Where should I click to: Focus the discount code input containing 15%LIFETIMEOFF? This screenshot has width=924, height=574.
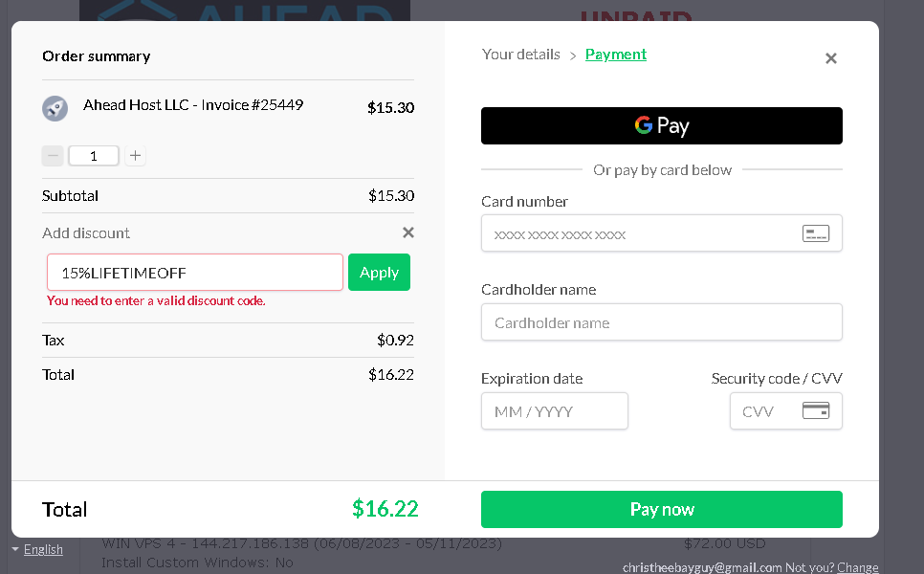195,273
